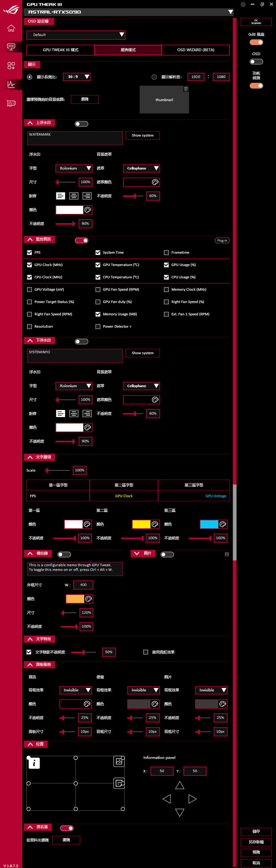The image size is (276, 868).
Task: Move information panel down with arrow
Action: 180,812
